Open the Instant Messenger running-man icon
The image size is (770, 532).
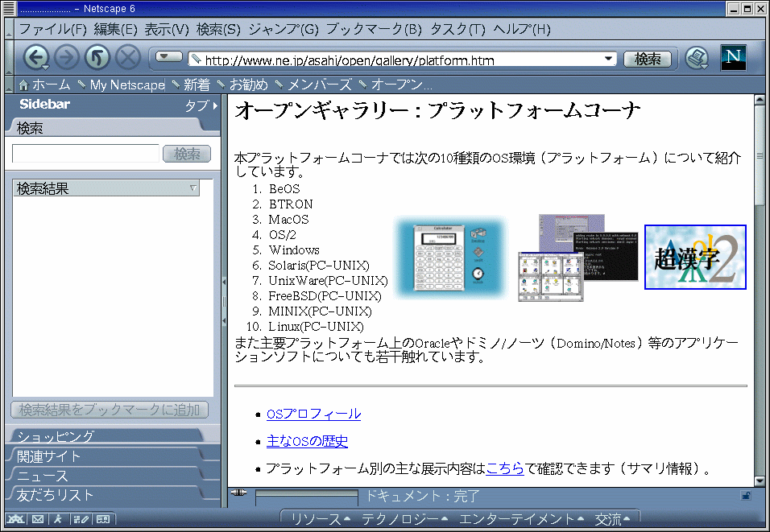(58, 519)
